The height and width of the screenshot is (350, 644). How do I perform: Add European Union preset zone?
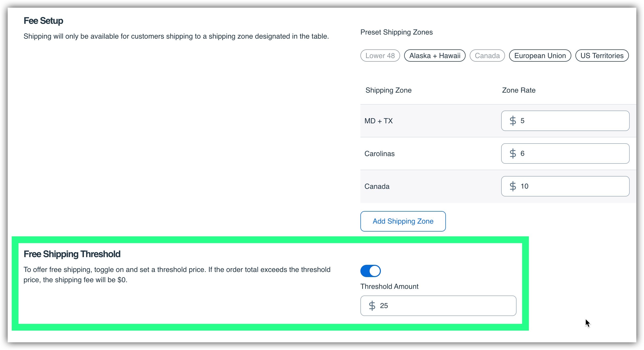(x=540, y=56)
